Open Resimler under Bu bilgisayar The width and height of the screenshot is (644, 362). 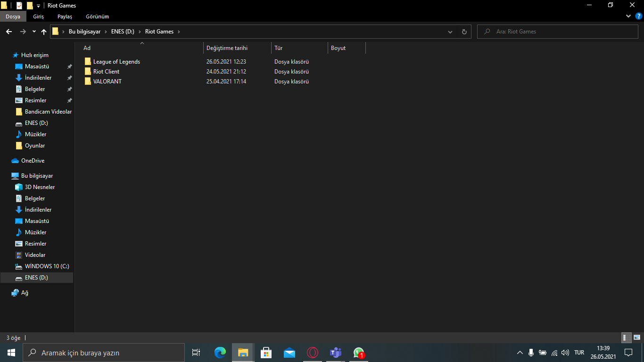click(35, 244)
